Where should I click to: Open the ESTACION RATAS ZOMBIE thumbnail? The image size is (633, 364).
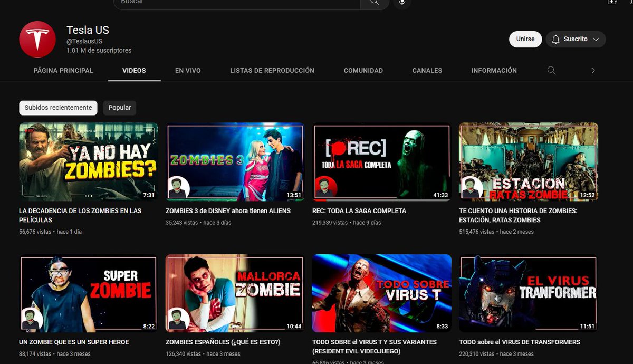point(529,162)
